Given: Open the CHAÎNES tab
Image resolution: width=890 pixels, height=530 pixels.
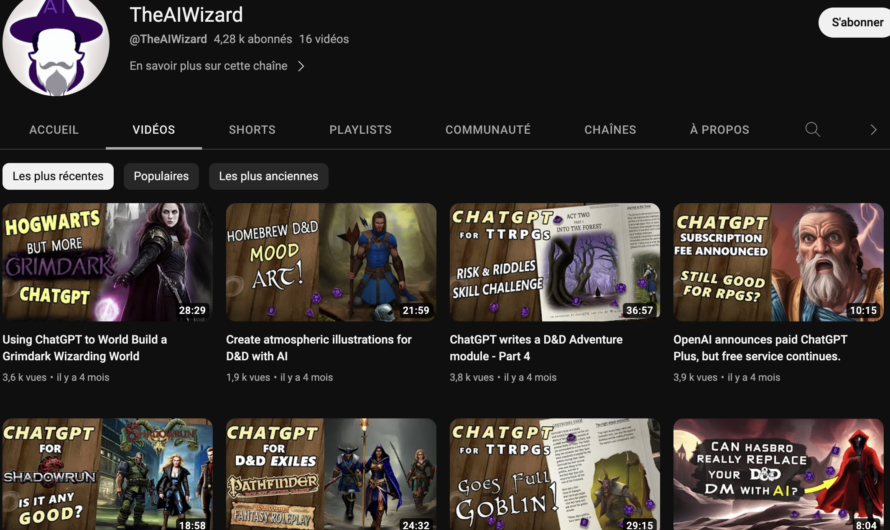Looking at the screenshot, I should pos(610,130).
